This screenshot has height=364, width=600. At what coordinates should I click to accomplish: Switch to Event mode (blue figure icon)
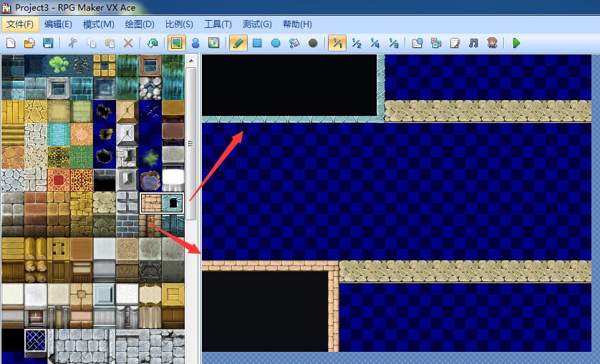coord(195,43)
